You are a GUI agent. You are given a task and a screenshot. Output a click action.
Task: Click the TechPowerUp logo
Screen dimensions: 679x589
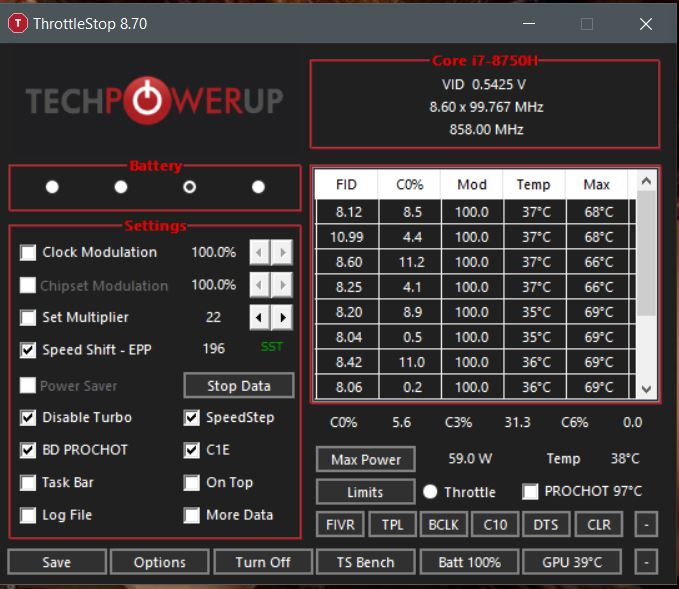coord(154,100)
